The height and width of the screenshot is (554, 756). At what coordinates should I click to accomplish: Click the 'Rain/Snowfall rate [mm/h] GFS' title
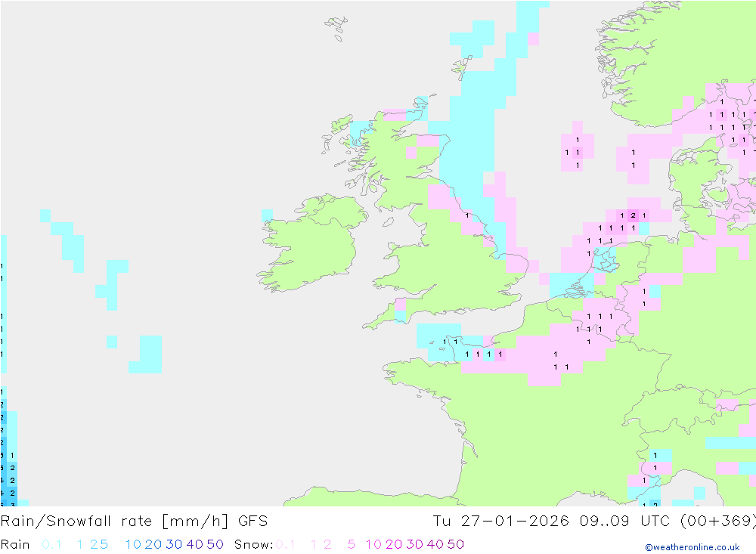coord(134,522)
